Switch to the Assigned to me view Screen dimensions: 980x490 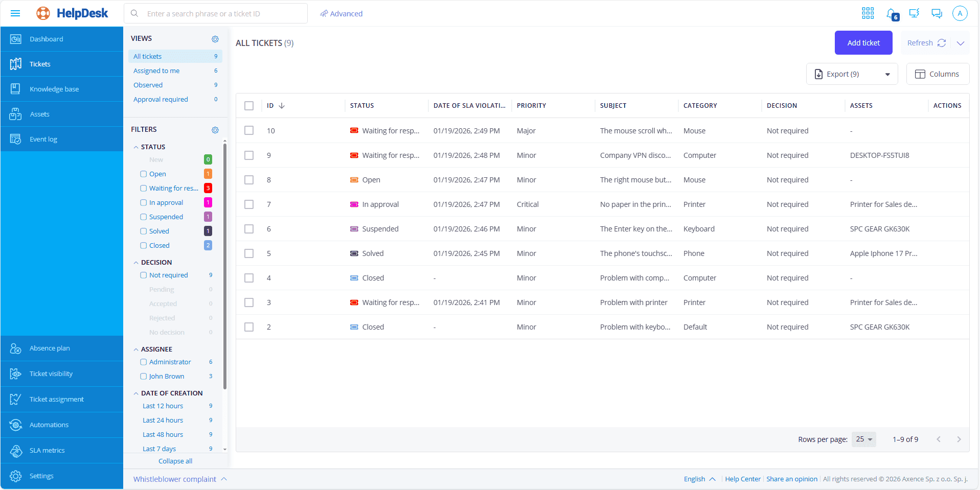156,71
